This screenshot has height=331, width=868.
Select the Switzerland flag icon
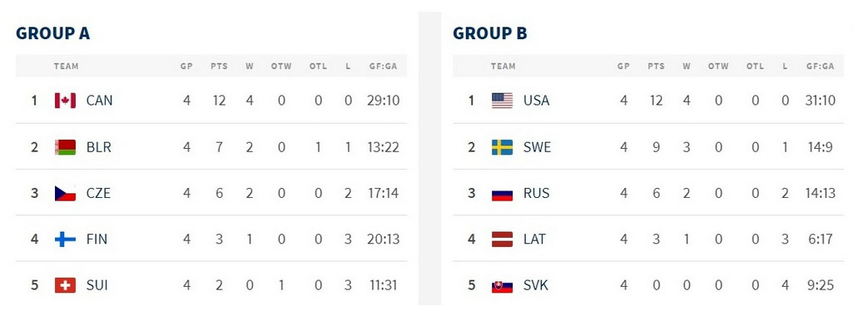[65, 285]
